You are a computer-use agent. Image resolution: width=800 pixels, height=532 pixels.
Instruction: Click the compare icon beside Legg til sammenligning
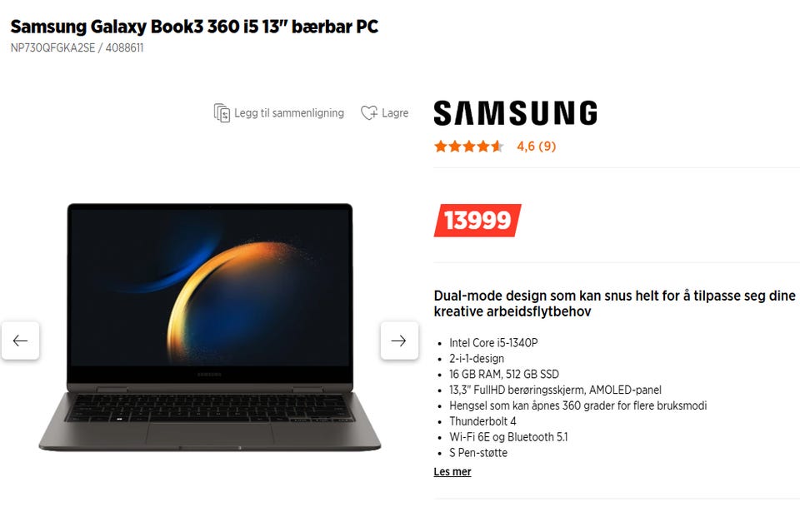(222, 112)
